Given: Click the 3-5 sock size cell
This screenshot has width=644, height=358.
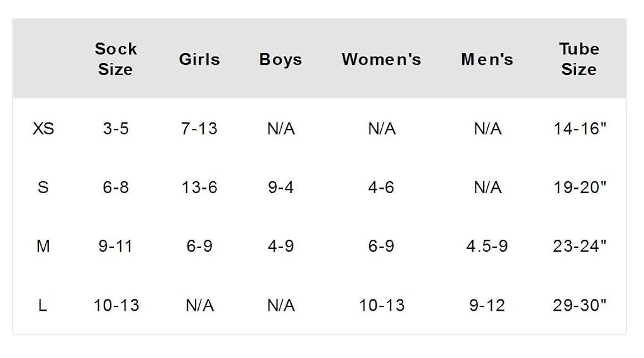Looking at the screenshot, I should (x=116, y=128).
